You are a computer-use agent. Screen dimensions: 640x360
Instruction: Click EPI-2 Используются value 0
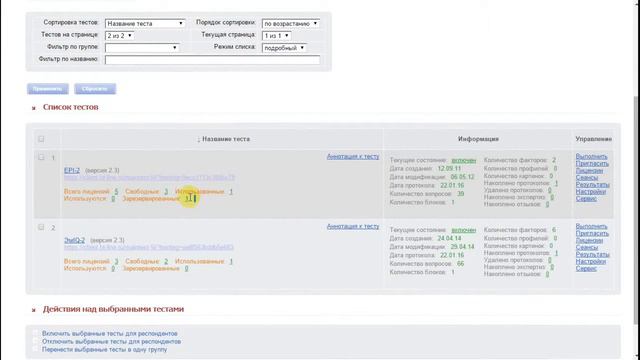coord(113,199)
